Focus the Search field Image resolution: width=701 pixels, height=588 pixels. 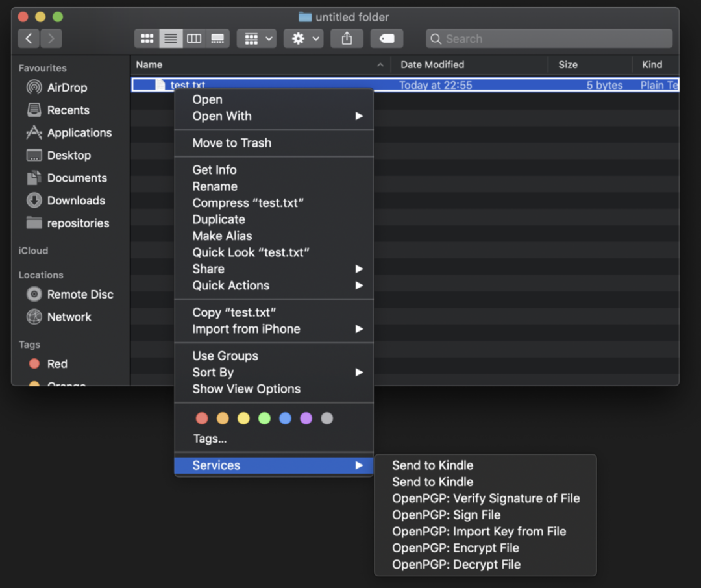coord(549,38)
